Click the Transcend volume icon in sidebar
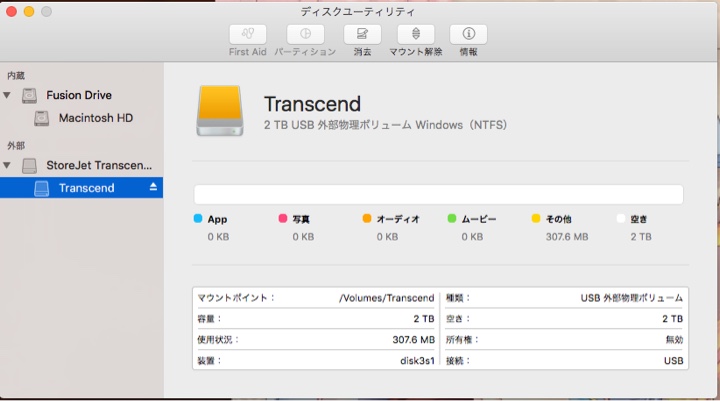 tap(41, 188)
